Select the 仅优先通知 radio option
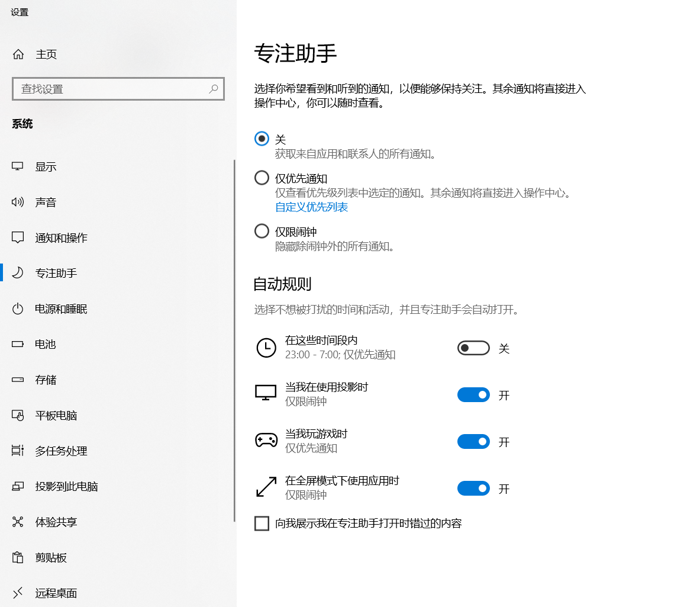The image size is (700, 607). click(262, 178)
